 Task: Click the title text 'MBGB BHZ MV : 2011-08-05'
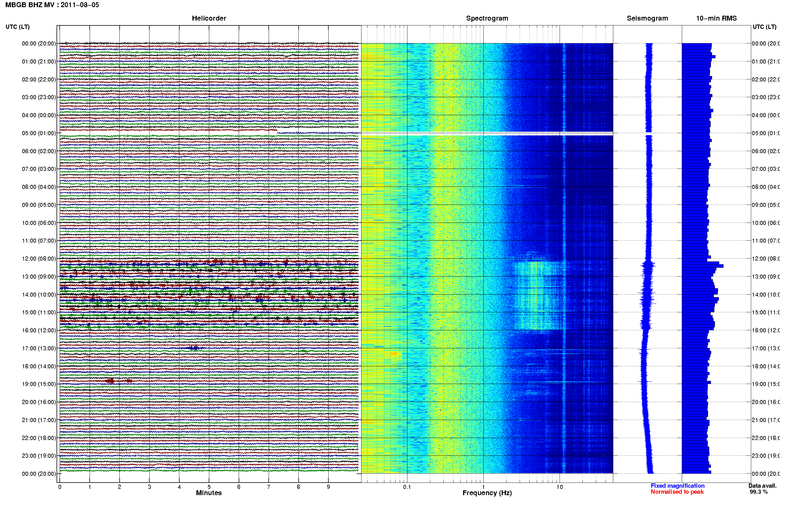[52, 5]
